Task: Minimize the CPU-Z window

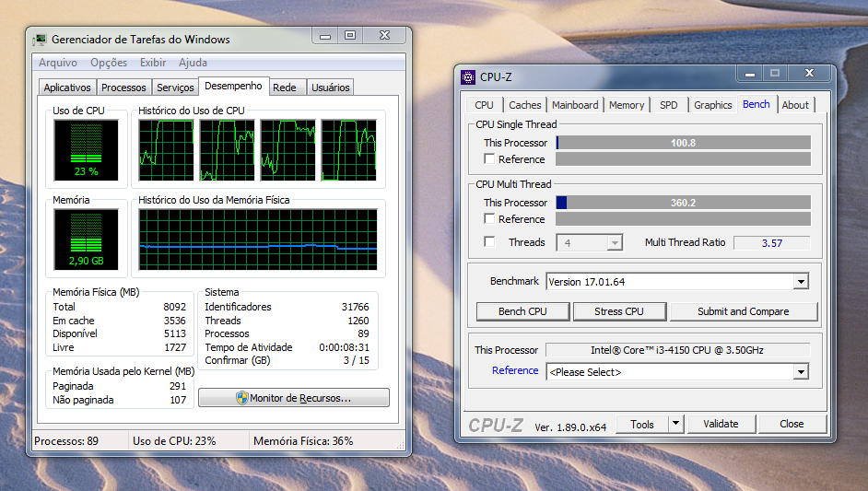Action: pos(749,73)
